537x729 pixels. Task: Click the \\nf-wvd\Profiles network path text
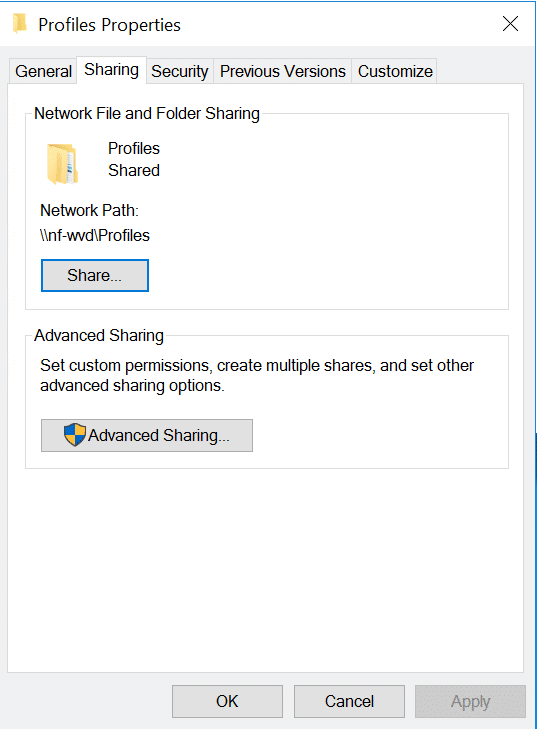(95, 235)
